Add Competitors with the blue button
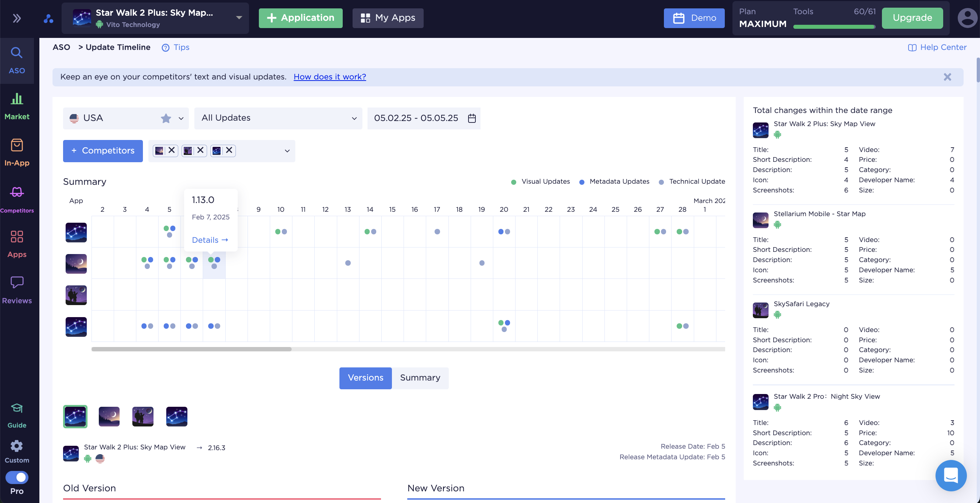The height and width of the screenshot is (503, 980). (103, 151)
